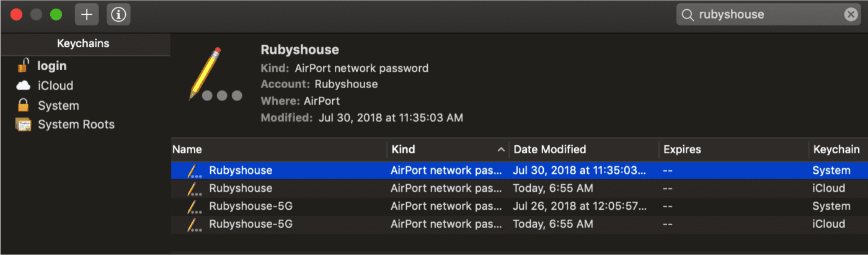Click the magnifying glass search icon
Viewport: 868px width, 255px height.
tap(687, 15)
